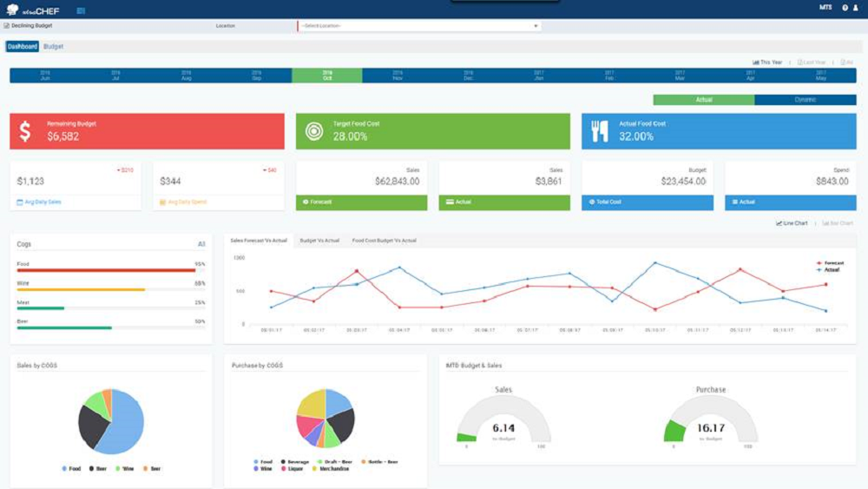Toggle Merchandise in Purchase by COGS legend

pos(331,468)
